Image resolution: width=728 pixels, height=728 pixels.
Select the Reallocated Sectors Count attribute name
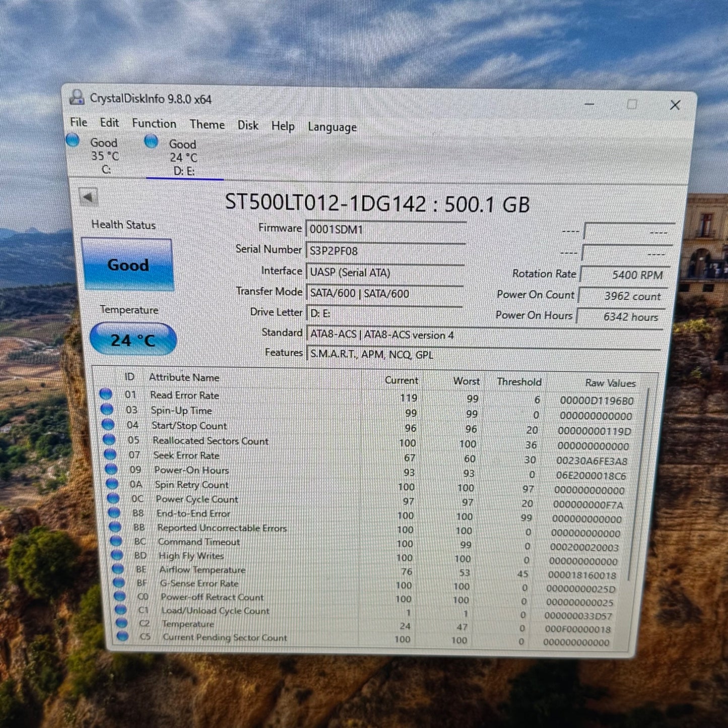211,441
